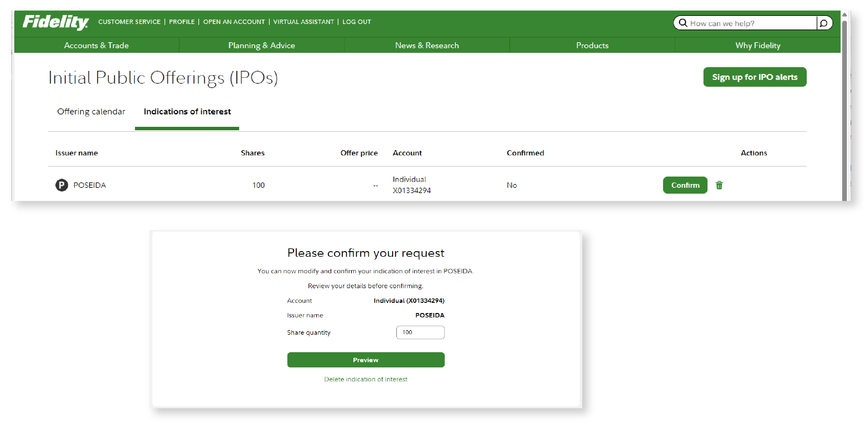868x424 pixels.
Task: Open the Products menu
Action: pos(592,45)
